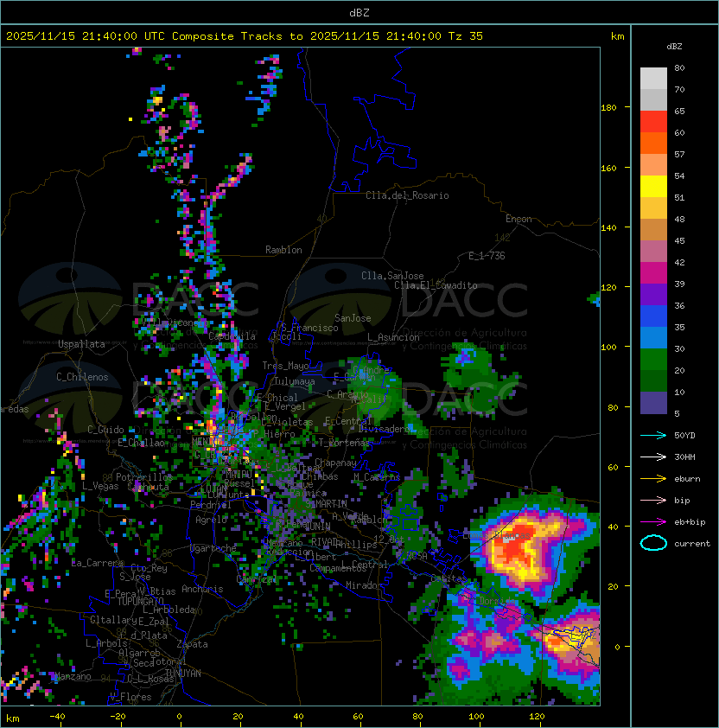The height and width of the screenshot is (728, 719).
Task: Select the brown 45–48 dBZ swatch
Action: [653, 230]
